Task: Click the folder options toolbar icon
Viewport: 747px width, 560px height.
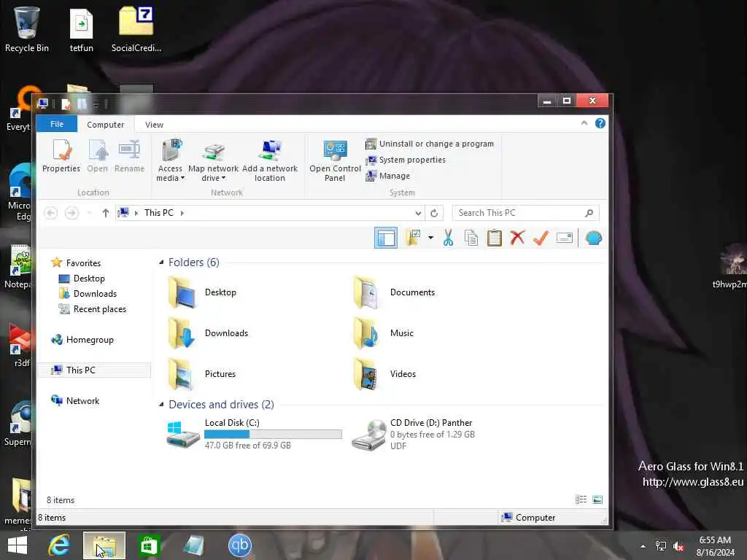Action: tap(413, 238)
